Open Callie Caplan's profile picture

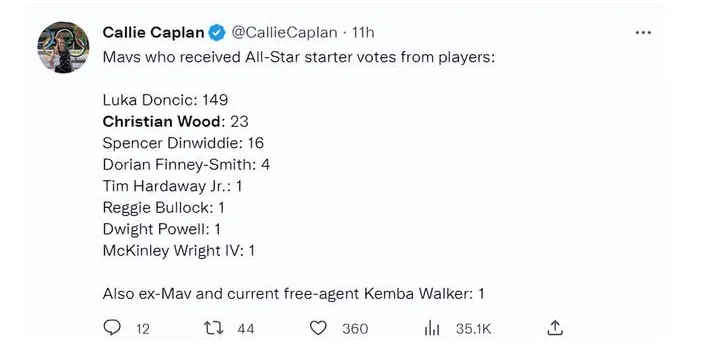pyautogui.click(x=63, y=47)
